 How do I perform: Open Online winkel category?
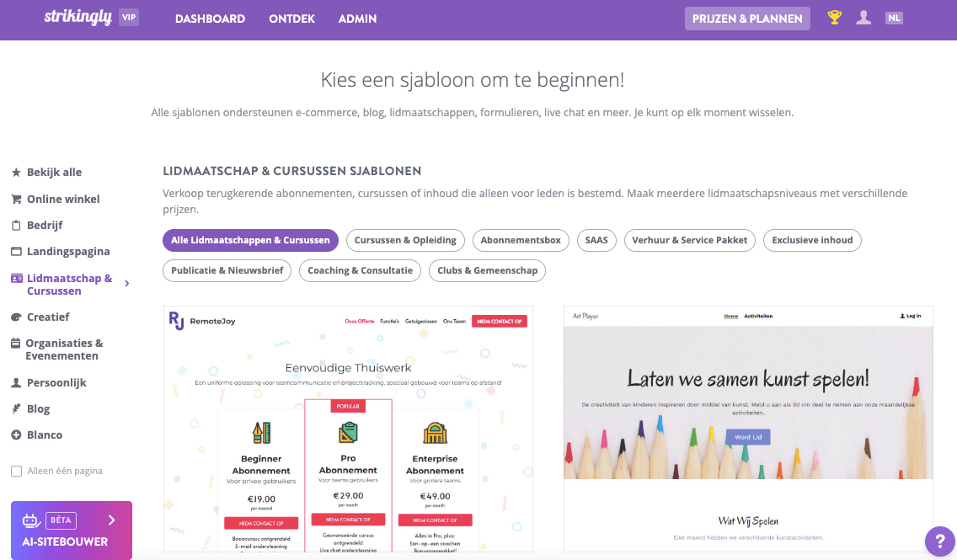tap(63, 199)
